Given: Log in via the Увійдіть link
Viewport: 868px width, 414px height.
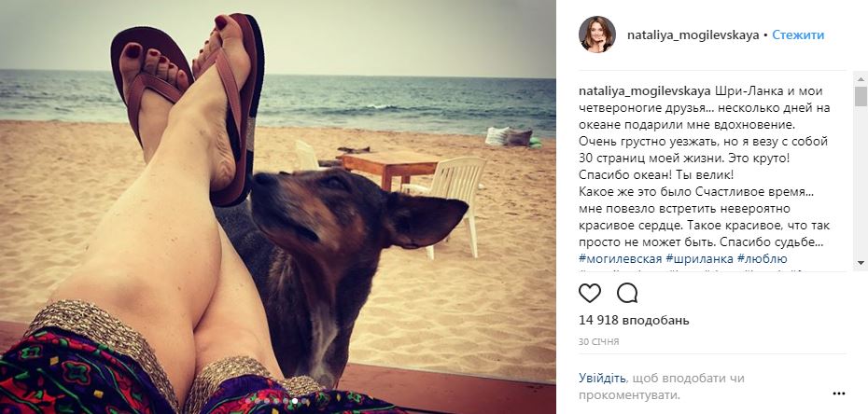Looking at the screenshot, I should pyautogui.click(x=602, y=378).
